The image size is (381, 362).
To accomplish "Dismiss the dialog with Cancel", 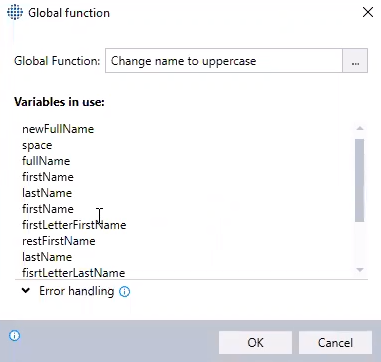I will point(335,342).
